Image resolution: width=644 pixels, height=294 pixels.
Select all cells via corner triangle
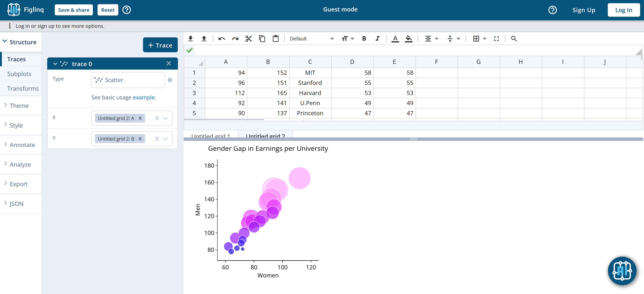(x=201, y=63)
